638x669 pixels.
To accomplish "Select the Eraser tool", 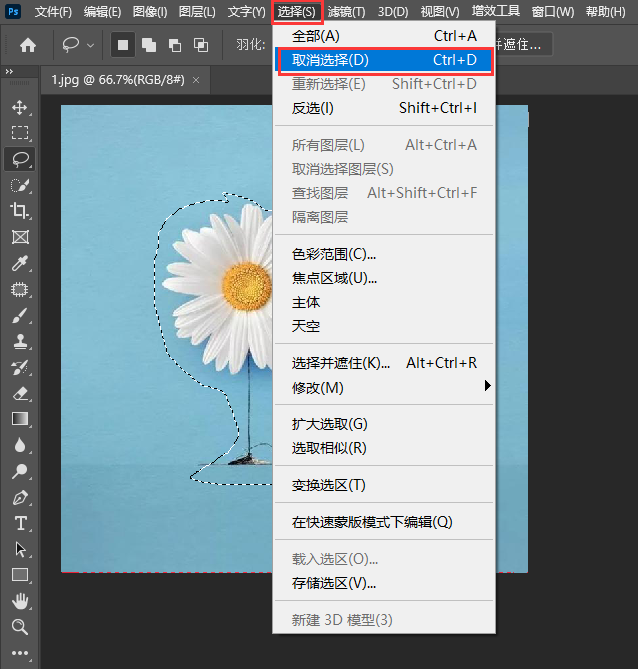I will click(20, 393).
